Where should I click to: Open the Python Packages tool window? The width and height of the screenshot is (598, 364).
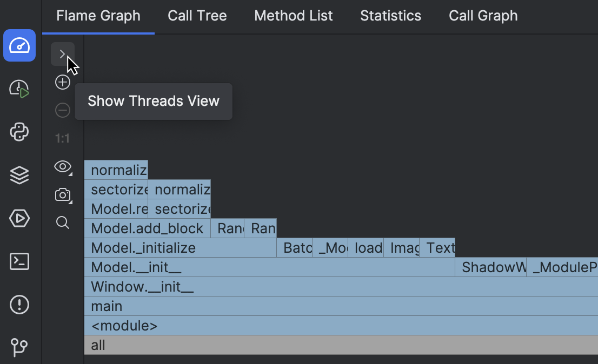(19, 132)
